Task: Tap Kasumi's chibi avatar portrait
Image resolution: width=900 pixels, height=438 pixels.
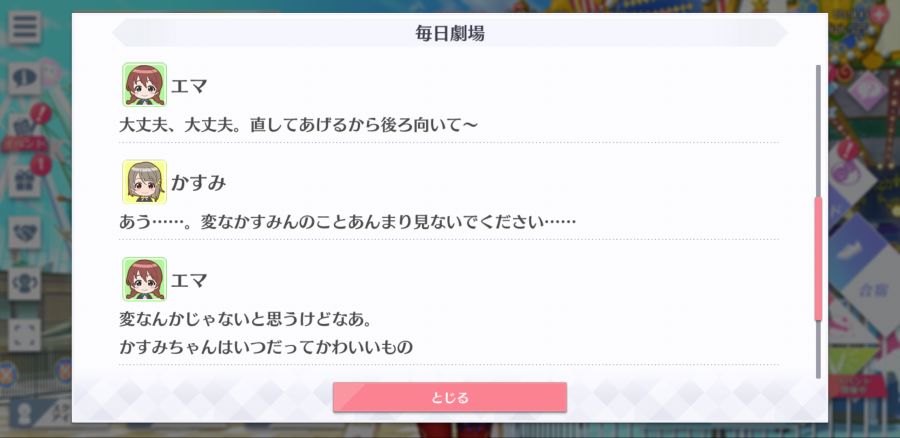Action: tap(145, 182)
